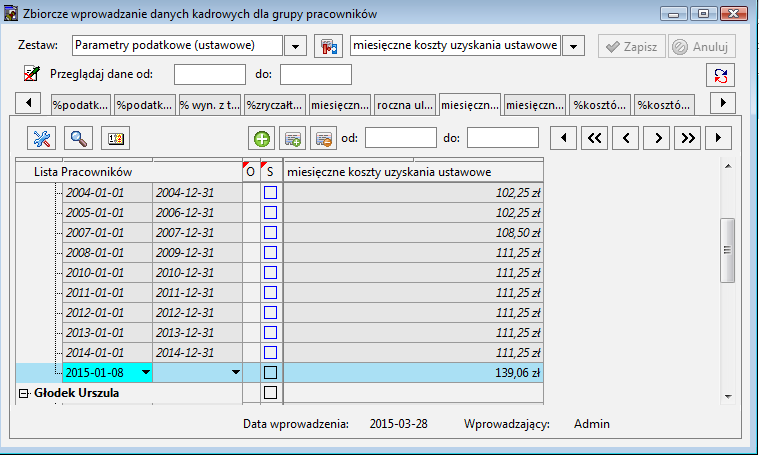The image size is (759, 455).
Task: Switch to the first %podatk... tab
Action: click(81, 105)
